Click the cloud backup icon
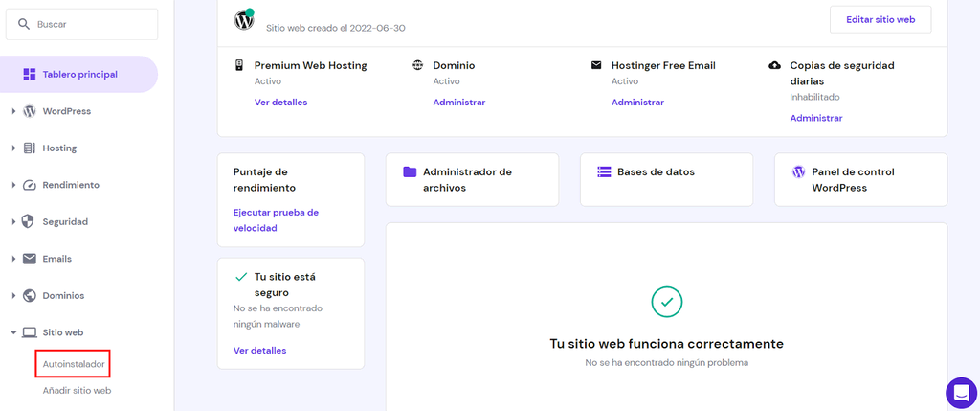The image size is (980, 411). tap(775, 65)
